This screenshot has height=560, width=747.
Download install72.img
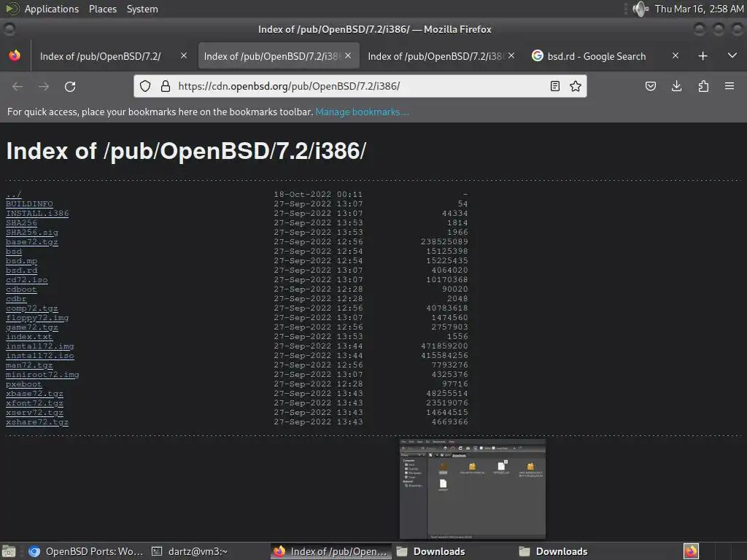click(x=40, y=346)
